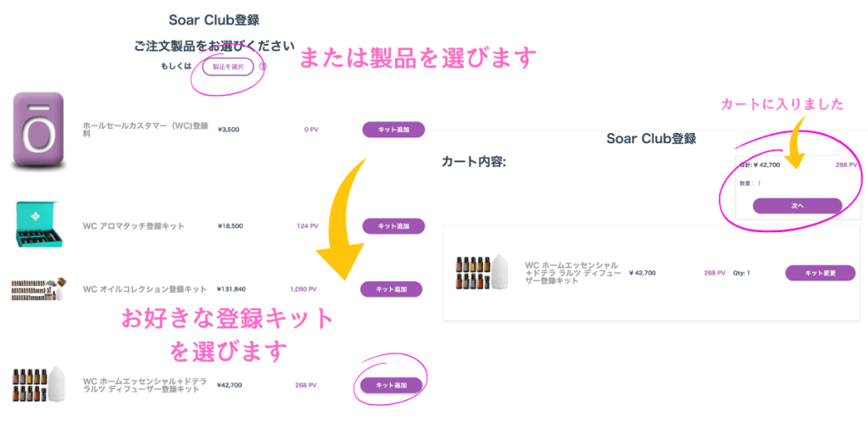Click キット追加 for WC アロマタッチ登録キット
The height and width of the screenshot is (434, 868).
[393, 225]
